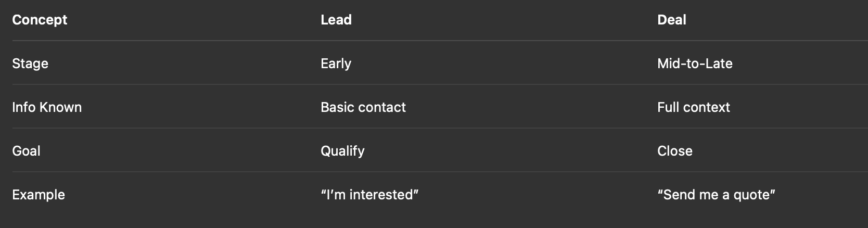Click the word Known in Info Known

point(61,107)
